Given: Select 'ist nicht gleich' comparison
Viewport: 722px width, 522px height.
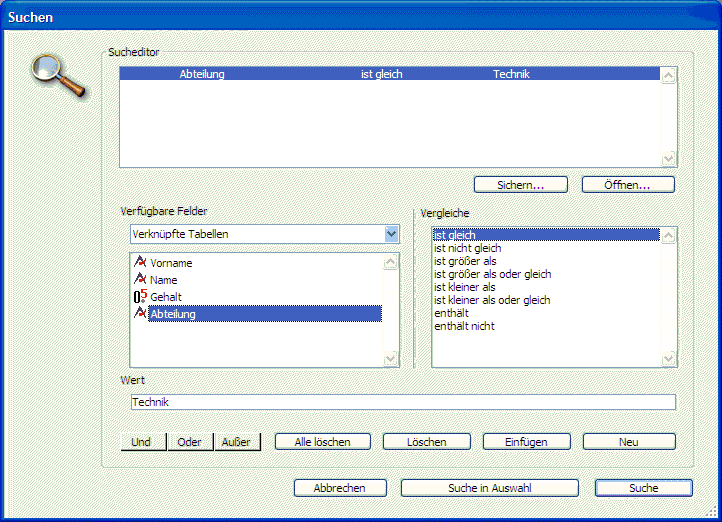Looking at the screenshot, I should [x=467, y=248].
